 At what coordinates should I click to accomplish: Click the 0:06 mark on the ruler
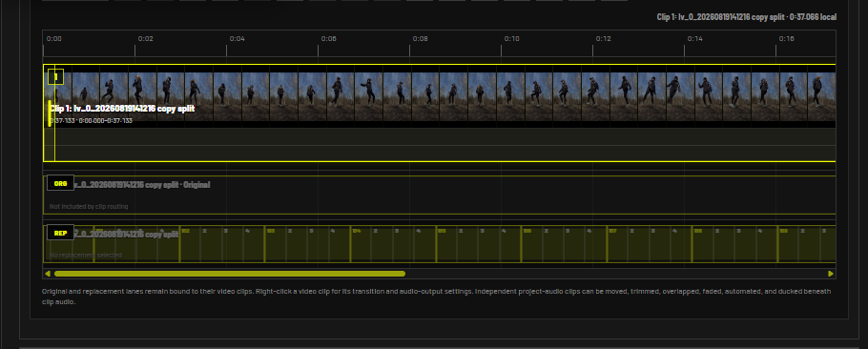[x=329, y=39]
